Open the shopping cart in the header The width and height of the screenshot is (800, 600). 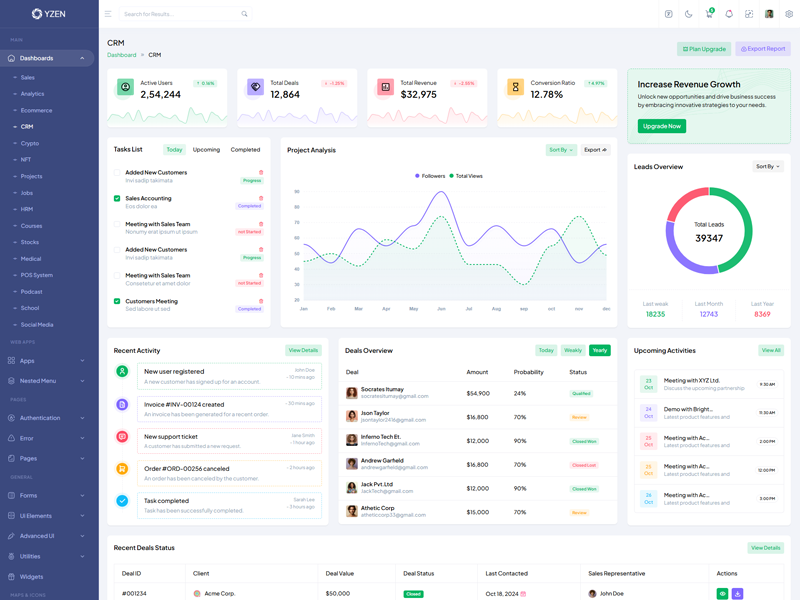pyautogui.click(x=708, y=14)
